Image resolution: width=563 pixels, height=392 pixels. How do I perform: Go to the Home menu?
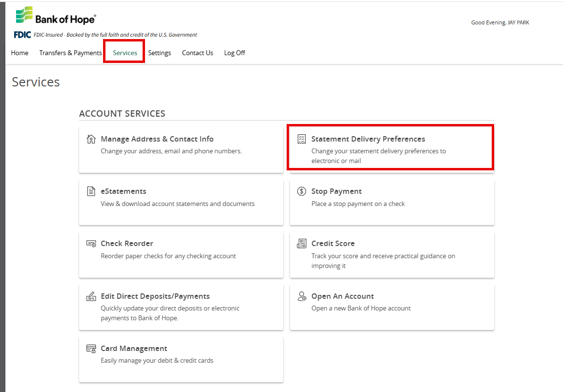[20, 53]
